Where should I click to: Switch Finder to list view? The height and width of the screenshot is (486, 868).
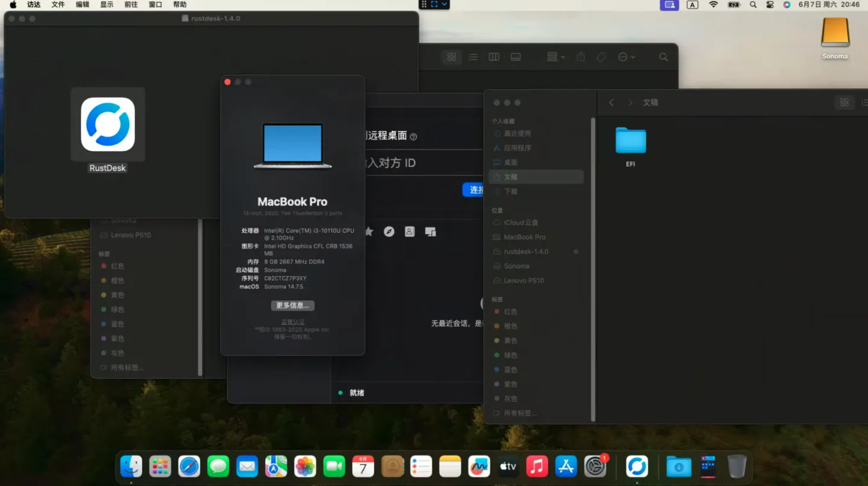(473, 57)
